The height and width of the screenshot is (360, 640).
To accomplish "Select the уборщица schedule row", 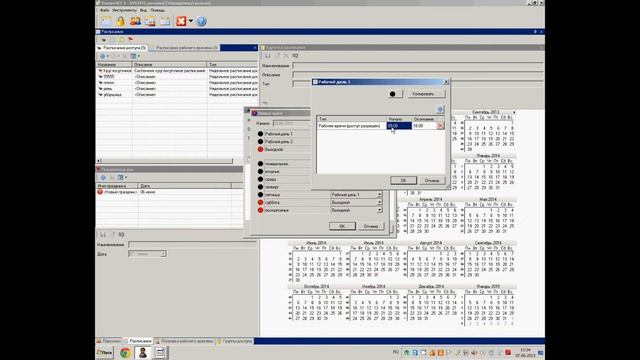I will 177,95.
